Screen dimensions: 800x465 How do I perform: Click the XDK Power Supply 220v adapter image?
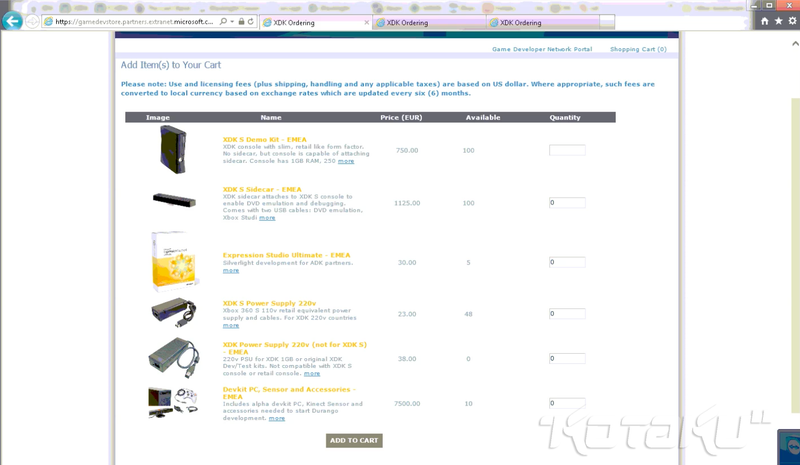(174, 357)
